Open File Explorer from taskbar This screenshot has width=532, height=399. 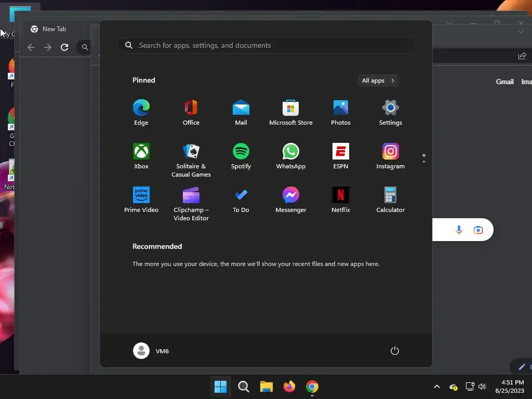(267, 387)
